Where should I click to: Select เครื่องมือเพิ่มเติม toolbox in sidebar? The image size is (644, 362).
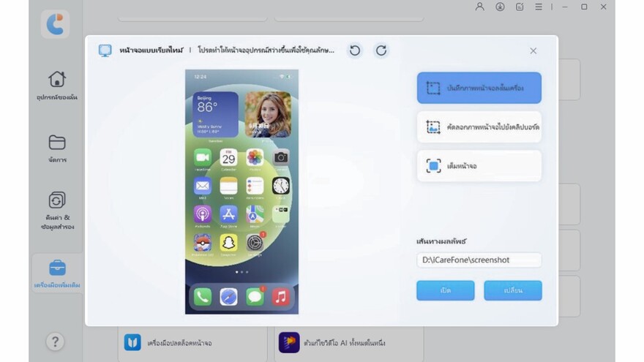57,274
